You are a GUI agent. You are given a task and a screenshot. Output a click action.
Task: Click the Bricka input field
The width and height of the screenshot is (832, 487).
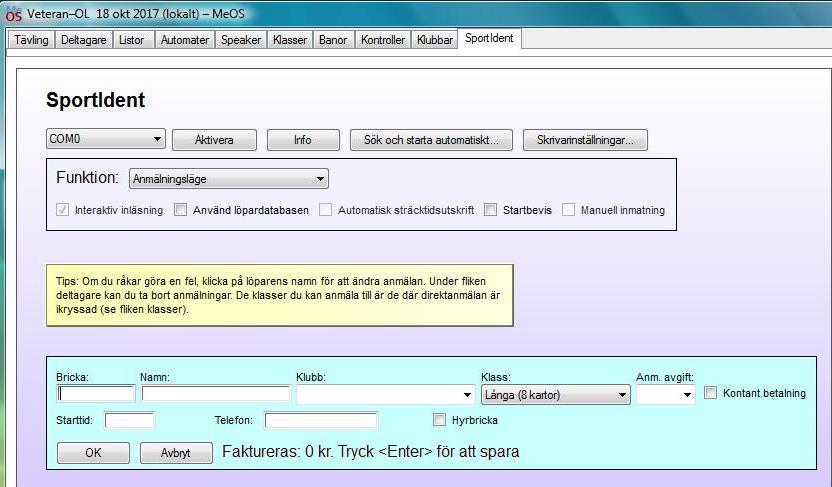coord(96,394)
